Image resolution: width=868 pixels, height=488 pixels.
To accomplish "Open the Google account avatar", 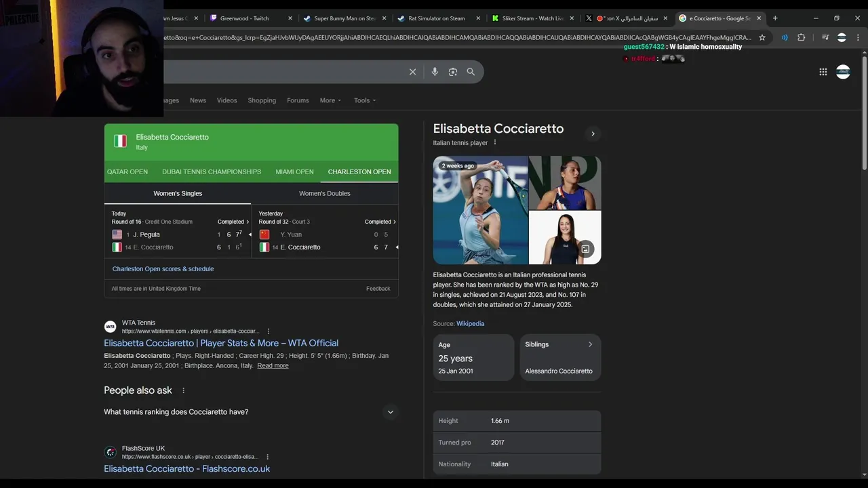I will point(843,72).
